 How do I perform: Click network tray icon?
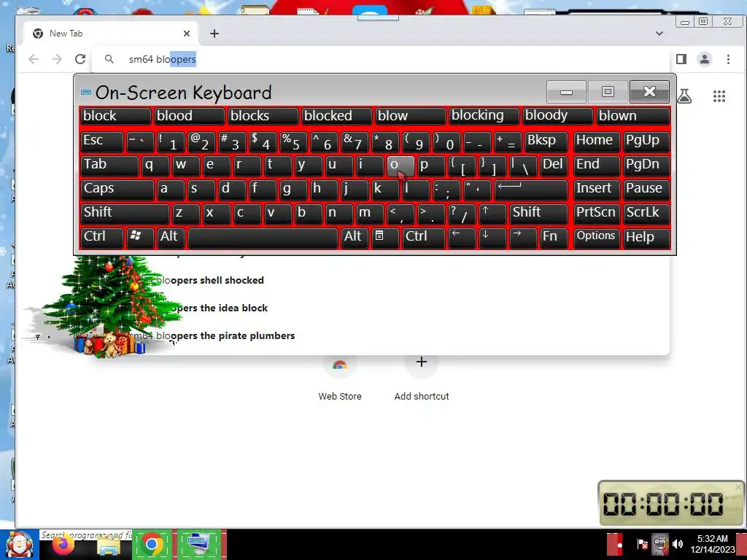660,544
